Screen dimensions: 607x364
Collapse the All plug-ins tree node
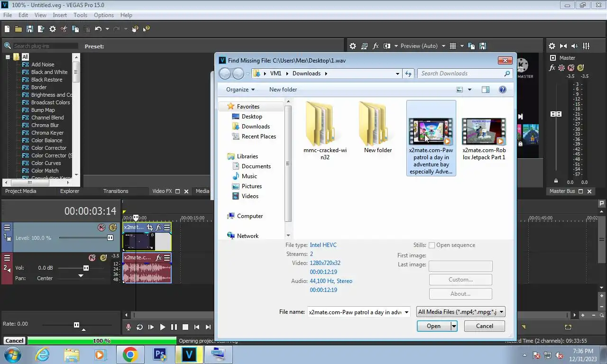(x=8, y=57)
